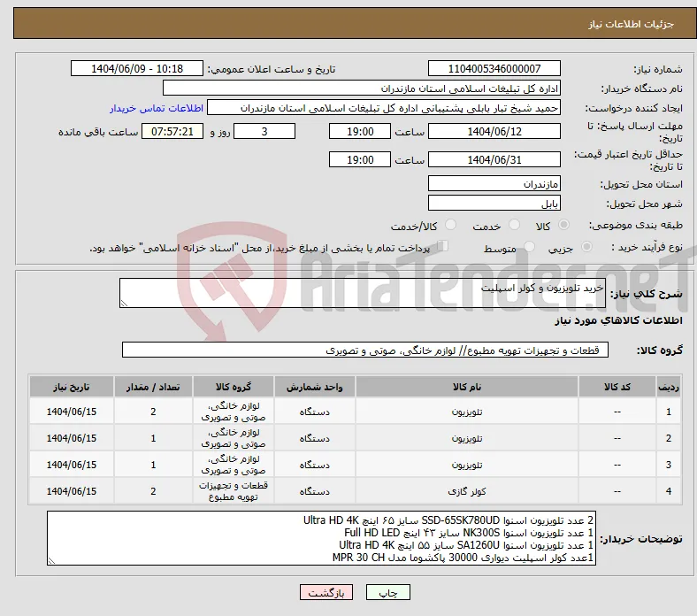Viewport: 697px width, 616px height.
Task: Click تلویزیون in row 2
Action: coord(467,438)
